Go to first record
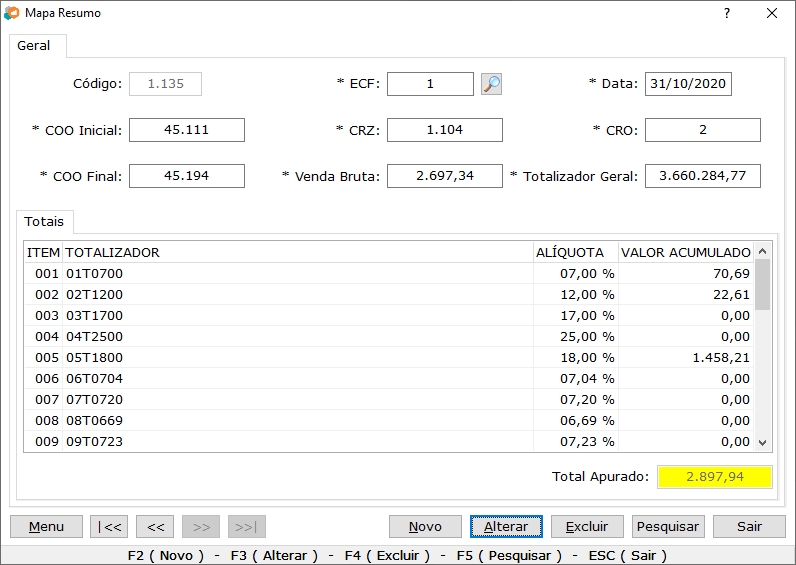 [109, 527]
